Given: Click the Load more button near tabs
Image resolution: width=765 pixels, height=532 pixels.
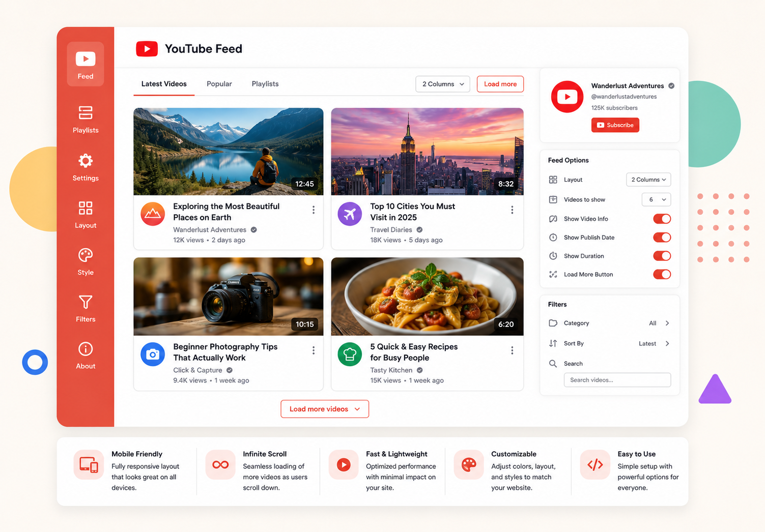Looking at the screenshot, I should (x=500, y=84).
